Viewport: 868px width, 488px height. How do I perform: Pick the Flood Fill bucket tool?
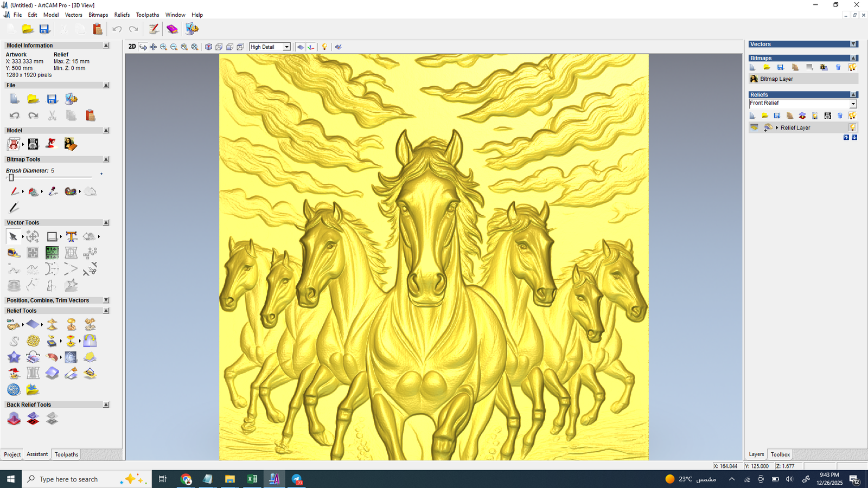coord(34,191)
